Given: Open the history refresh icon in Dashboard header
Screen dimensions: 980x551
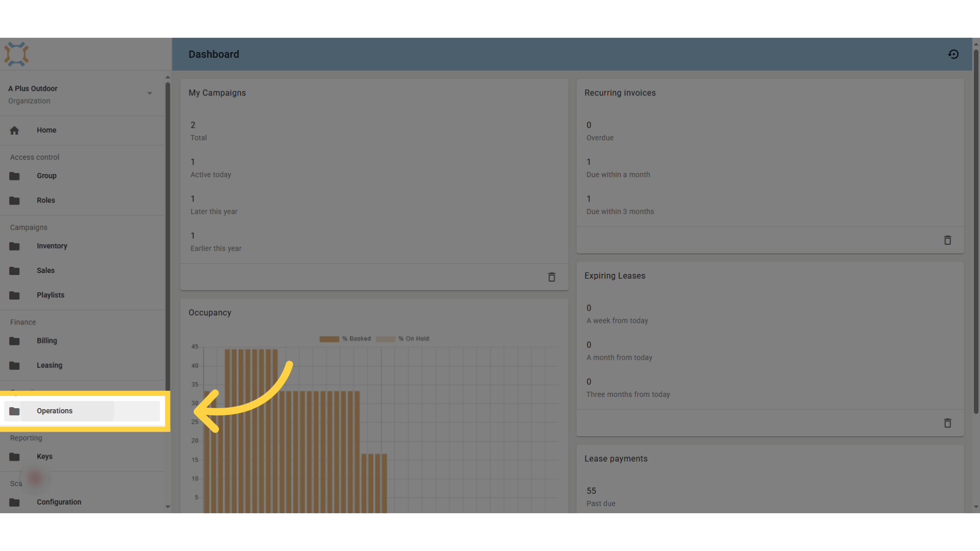Looking at the screenshot, I should 953,54.
